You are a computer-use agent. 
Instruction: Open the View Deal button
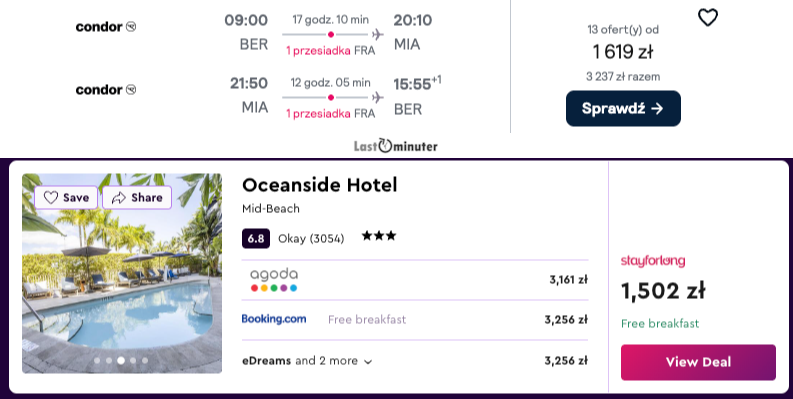(698, 362)
